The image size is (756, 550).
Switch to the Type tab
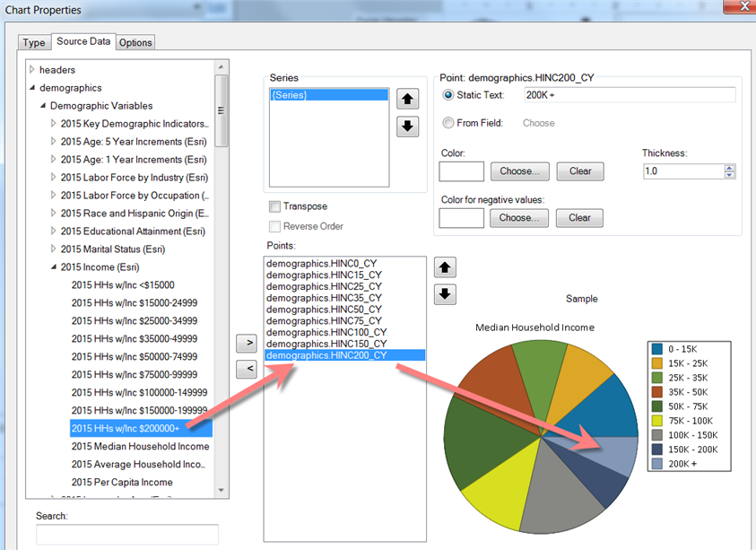34,42
